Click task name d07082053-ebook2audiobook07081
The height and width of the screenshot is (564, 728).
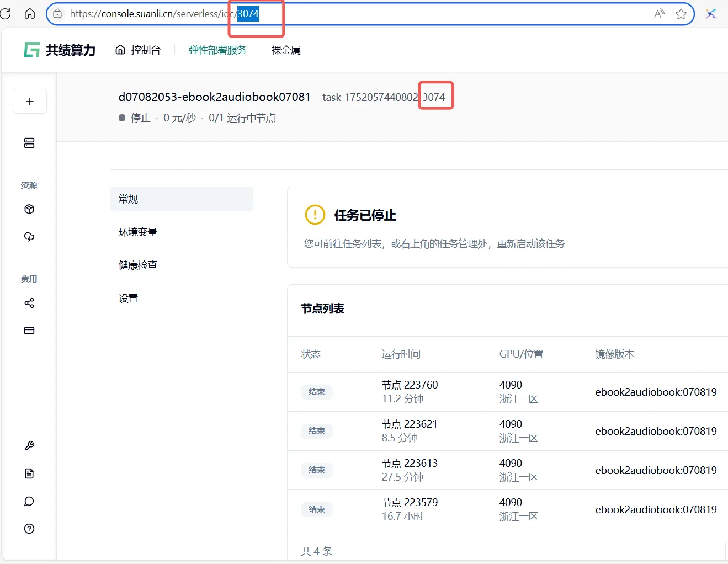click(x=215, y=97)
